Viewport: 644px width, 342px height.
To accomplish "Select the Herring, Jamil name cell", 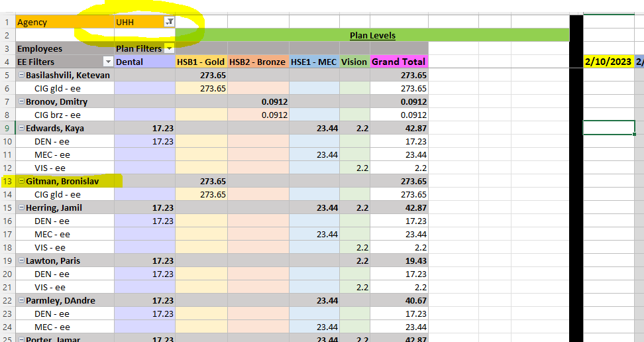I will point(65,207).
